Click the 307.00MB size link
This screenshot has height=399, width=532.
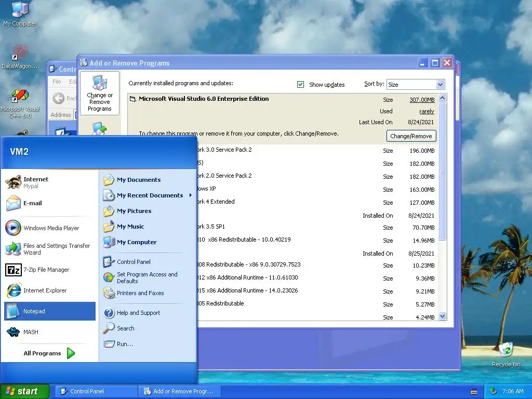[422, 100]
